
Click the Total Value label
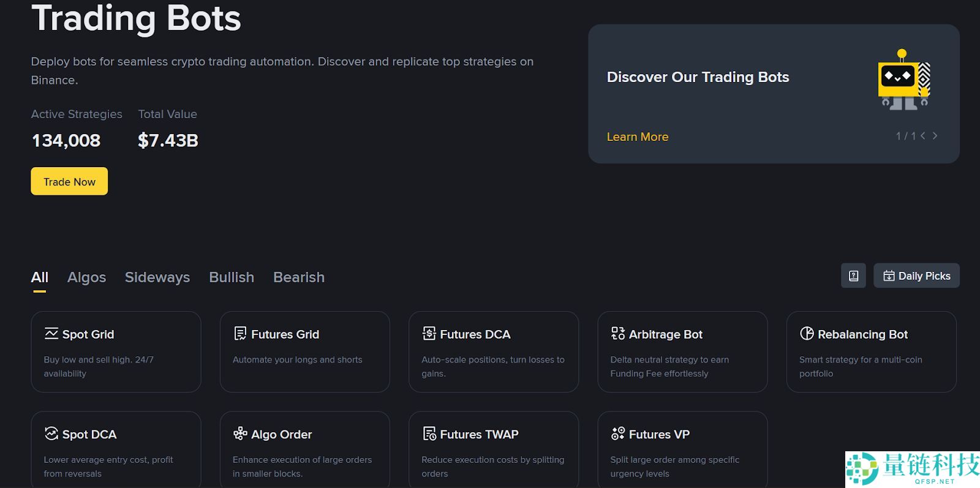click(x=168, y=114)
